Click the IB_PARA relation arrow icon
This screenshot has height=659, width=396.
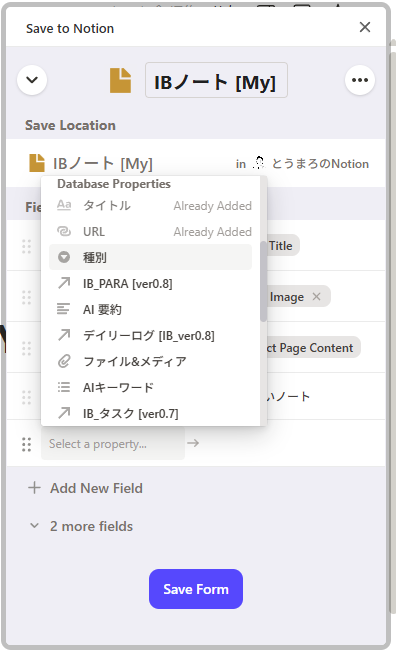click(64, 283)
